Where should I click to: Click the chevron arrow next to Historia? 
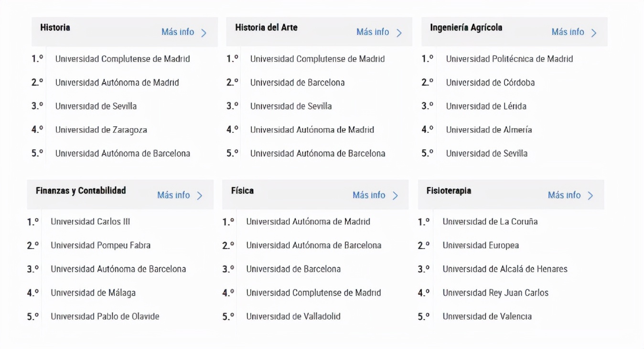[x=204, y=33]
